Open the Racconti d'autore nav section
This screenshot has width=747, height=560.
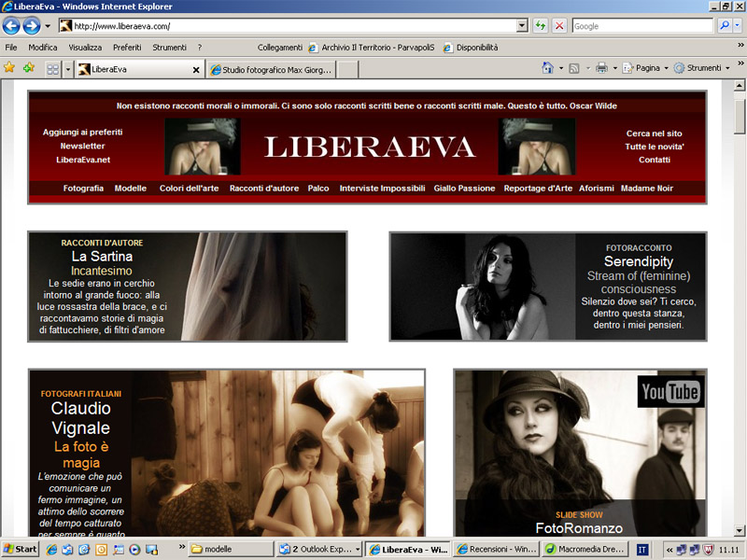pyautogui.click(x=264, y=189)
